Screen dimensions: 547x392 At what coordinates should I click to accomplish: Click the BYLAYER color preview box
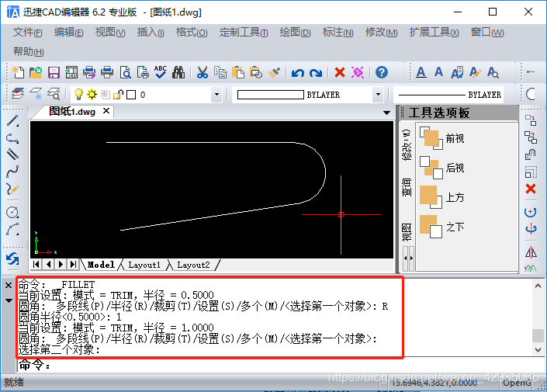pyautogui.click(x=270, y=95)
